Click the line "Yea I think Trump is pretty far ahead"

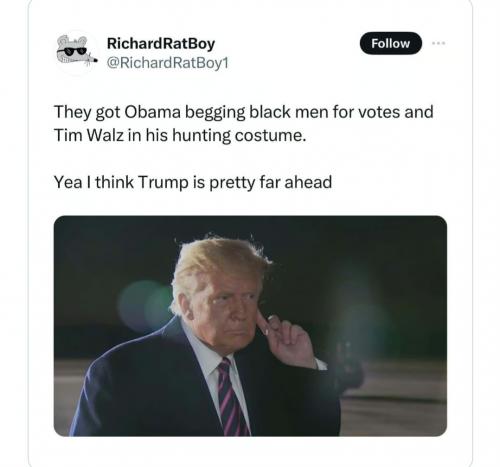(193, 182)
